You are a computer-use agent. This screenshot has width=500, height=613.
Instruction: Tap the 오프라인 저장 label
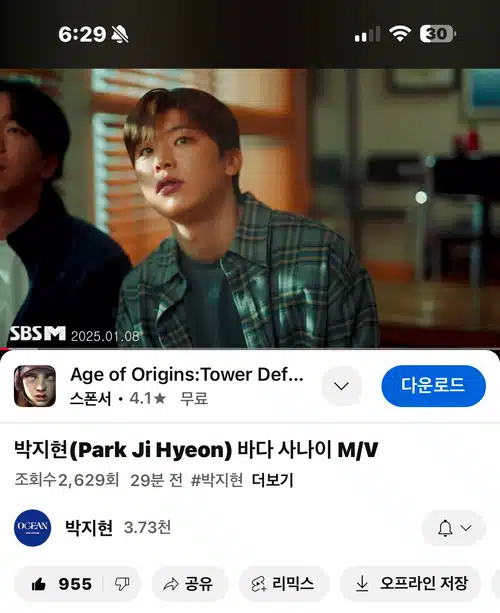424,584
